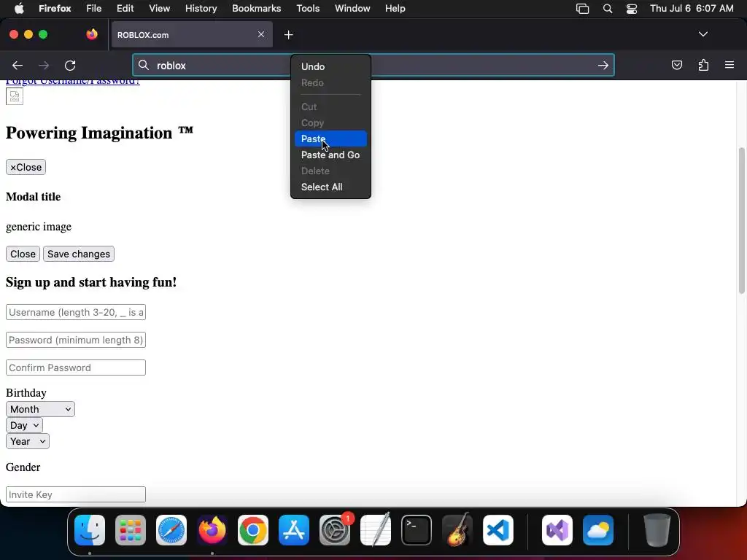Open TextEdit in the Dock
This screenshot has height=560, width=747.
click(x=376, y=530)
